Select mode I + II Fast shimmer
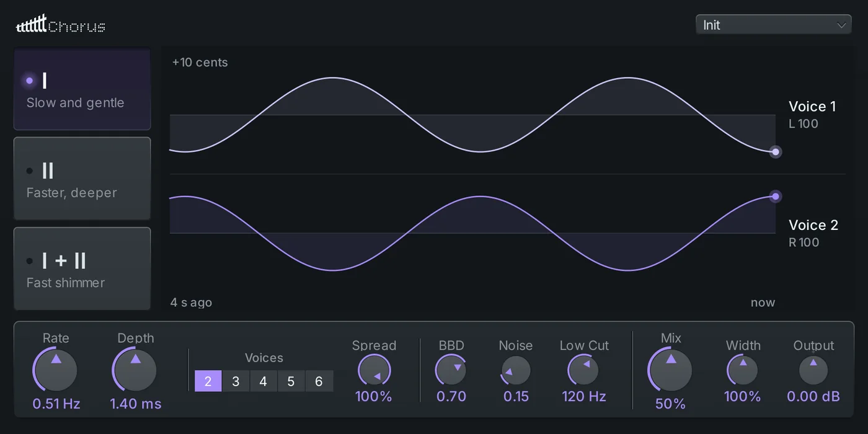The width and height of the screenshot is (868, 434). (82, 268)
